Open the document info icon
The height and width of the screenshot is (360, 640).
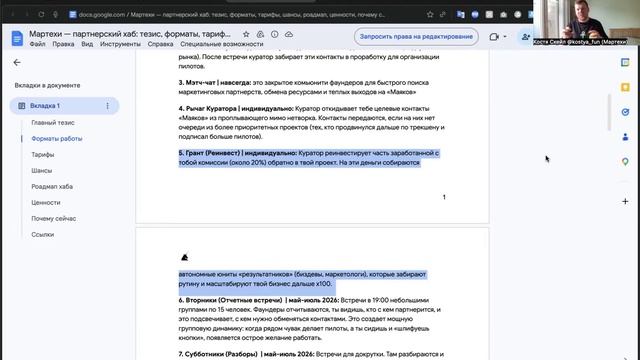(x=275, y=34)
